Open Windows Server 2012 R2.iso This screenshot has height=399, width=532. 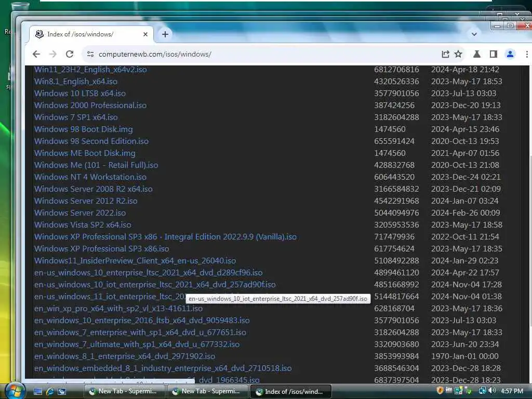click(86, 201)
